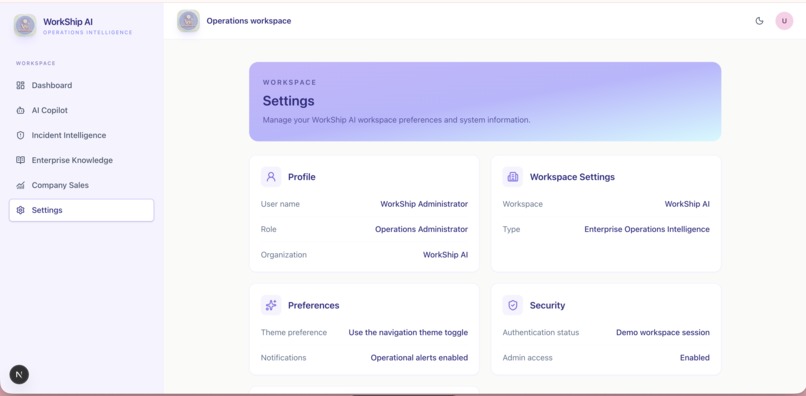Click the Profile person icon
The height and width of the screenshot is (396, 806).
click(271, 177)
